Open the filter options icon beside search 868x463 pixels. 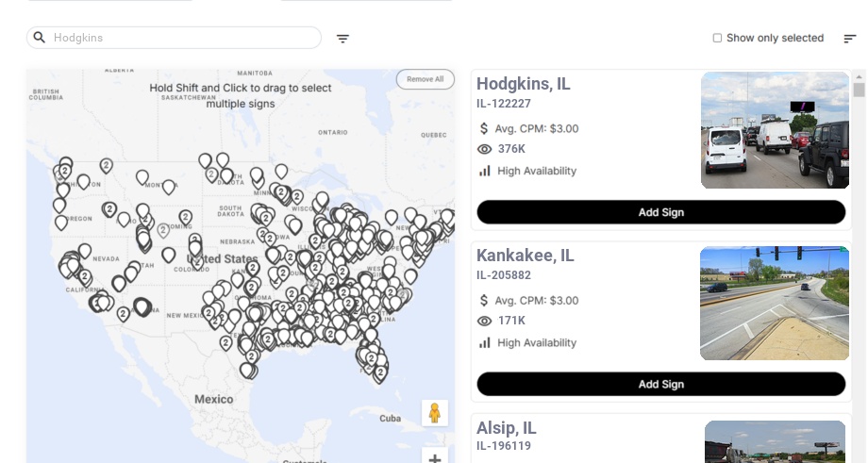coord(343,39)
